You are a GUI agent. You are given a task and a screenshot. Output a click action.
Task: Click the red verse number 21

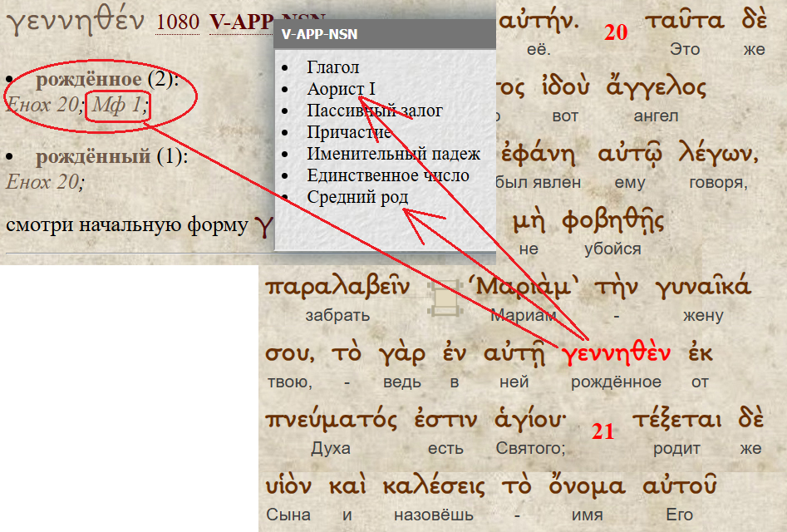tap(603, 431)
